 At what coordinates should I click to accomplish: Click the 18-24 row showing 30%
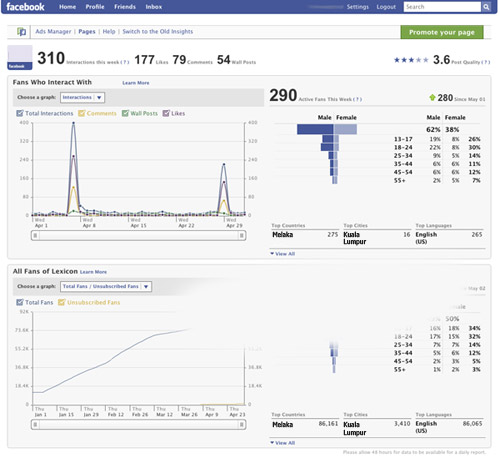(437, 147)
